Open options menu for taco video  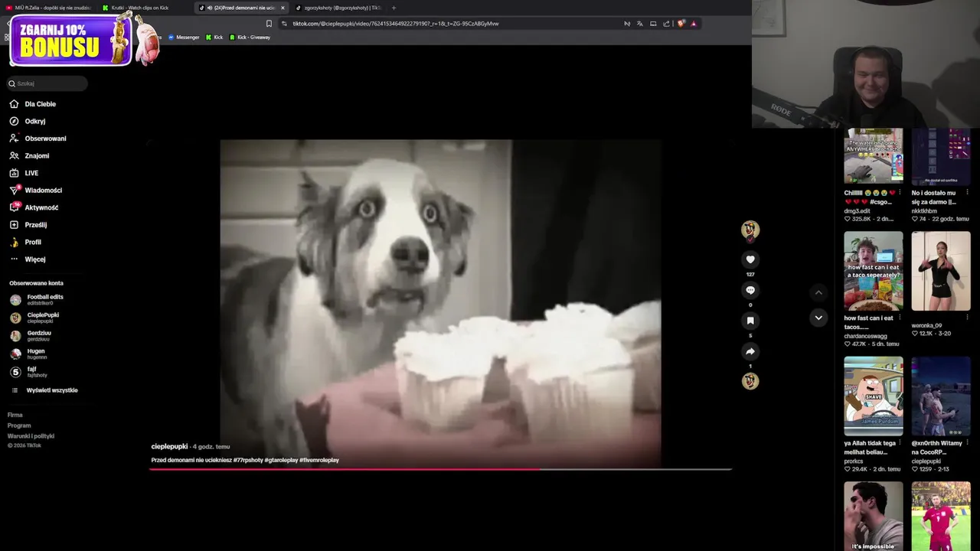click(x=900, y=318)
